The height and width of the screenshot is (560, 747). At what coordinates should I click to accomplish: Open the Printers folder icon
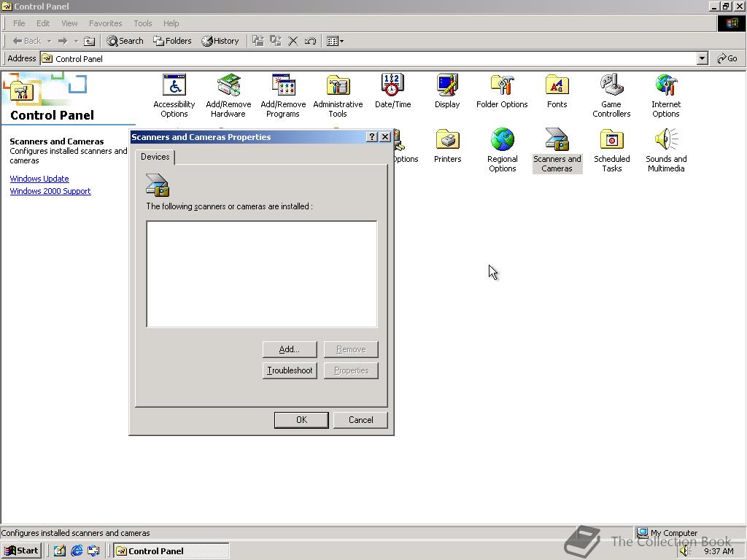447,146
